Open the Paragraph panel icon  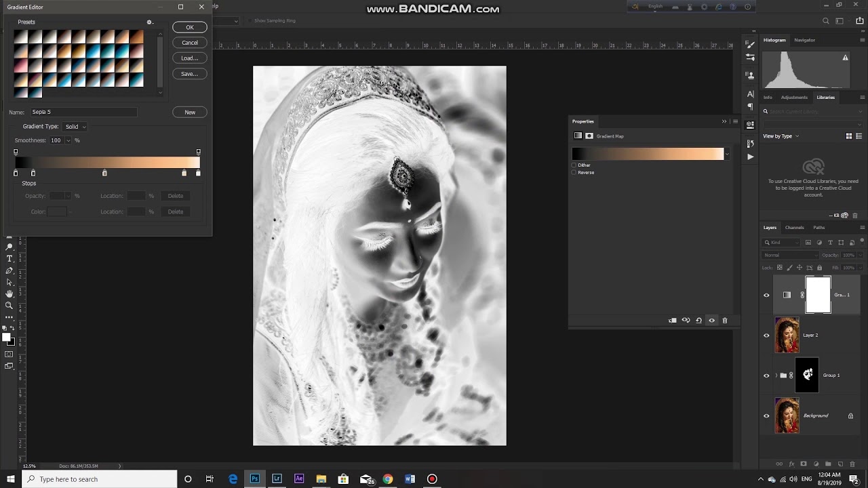click(x=750, y=106)
